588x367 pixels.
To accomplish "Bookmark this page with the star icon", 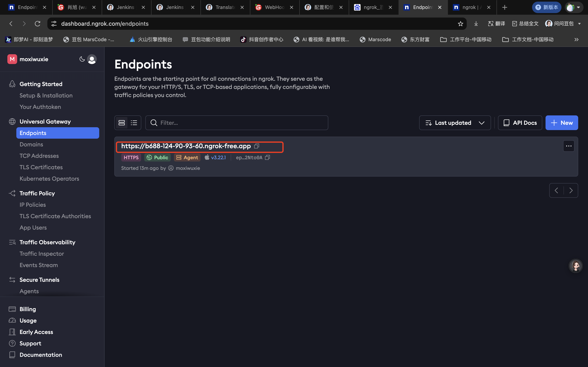I will coord(460,23).
